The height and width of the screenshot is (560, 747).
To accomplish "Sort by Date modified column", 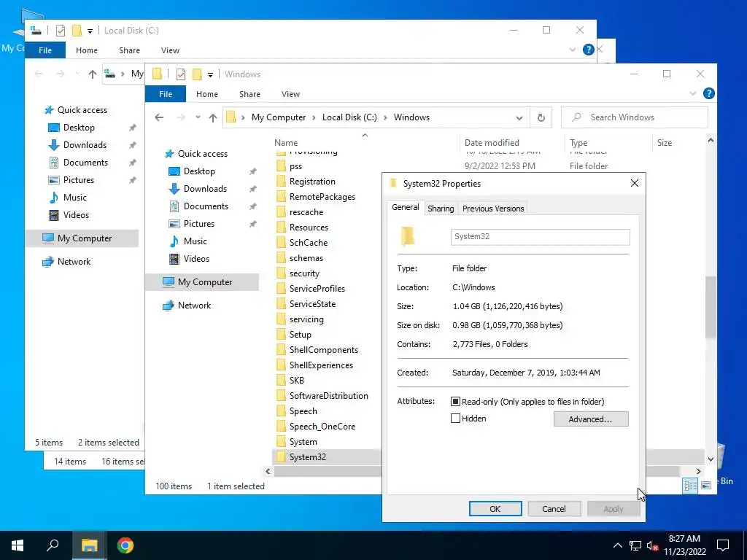I will tap(512, 142).
